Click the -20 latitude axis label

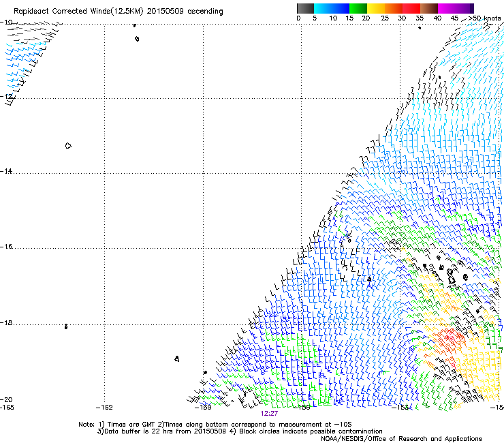click(x=6, y=399)
